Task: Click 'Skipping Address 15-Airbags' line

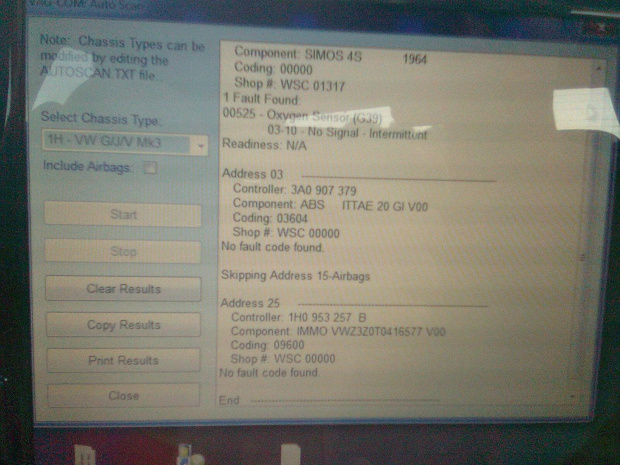Action: pos(295,275)
